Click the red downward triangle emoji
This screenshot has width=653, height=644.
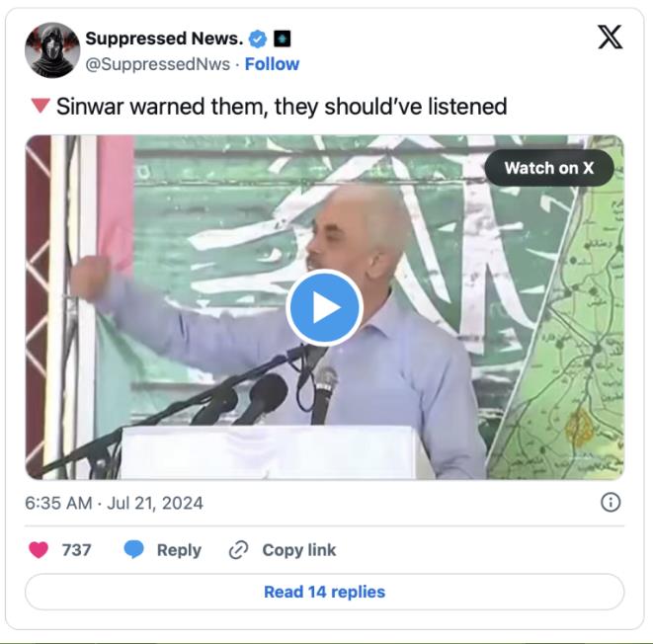41,106
